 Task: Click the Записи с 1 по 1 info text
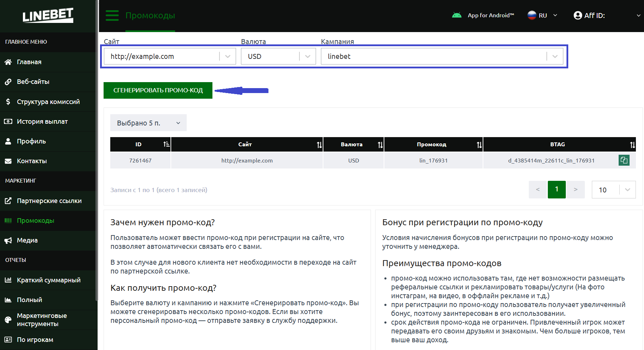(x=159, y=190)
